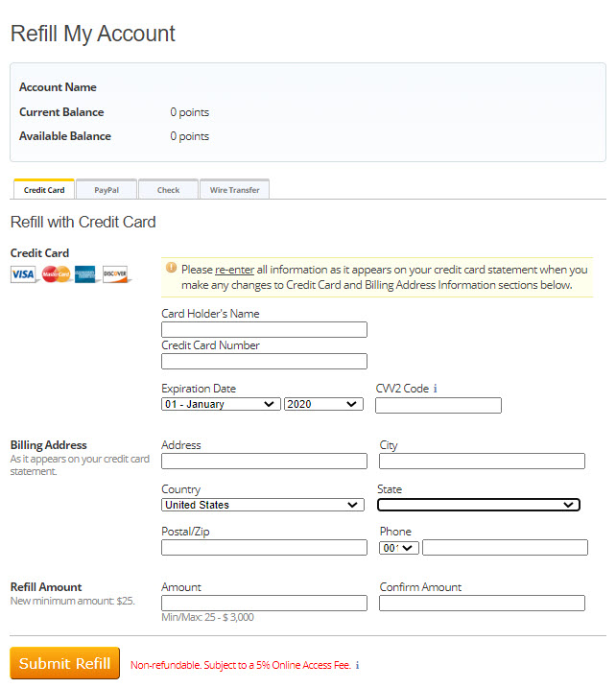Open the State dropdown
The width and height of the screenshot is (616, 688).
click(478, 505)
